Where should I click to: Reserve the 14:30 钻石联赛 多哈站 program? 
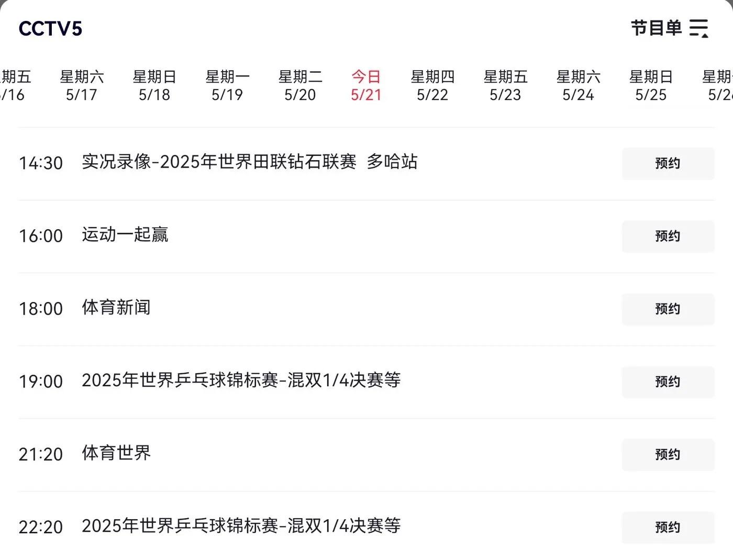click(x=668, y=164)
